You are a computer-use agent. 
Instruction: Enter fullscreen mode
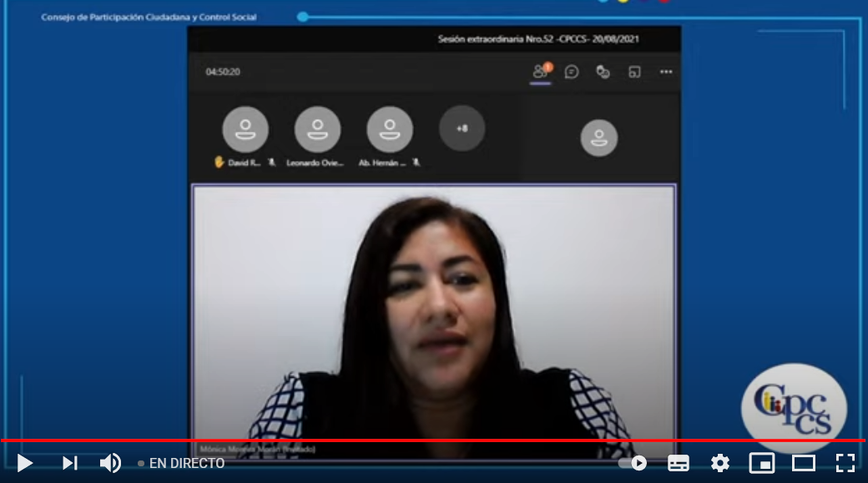point(845,463)
